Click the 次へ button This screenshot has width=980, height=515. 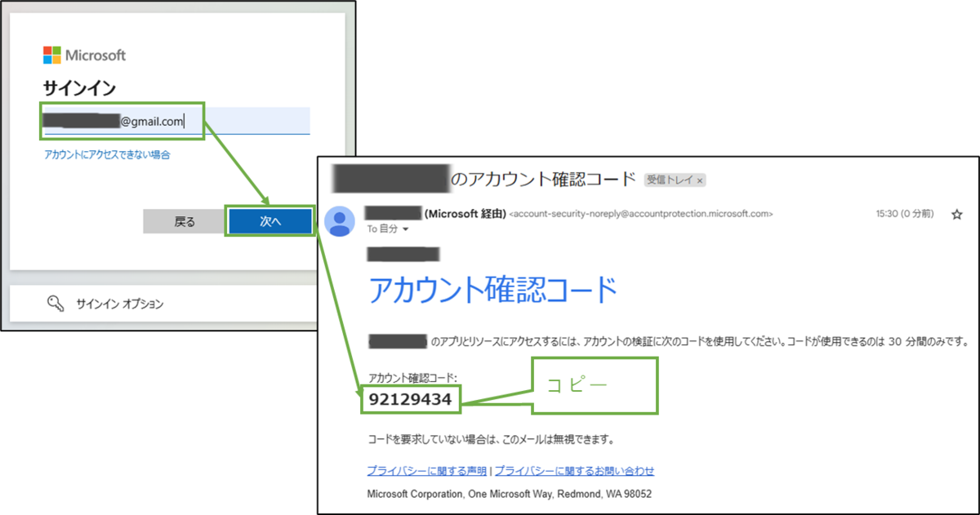point(270,222)
